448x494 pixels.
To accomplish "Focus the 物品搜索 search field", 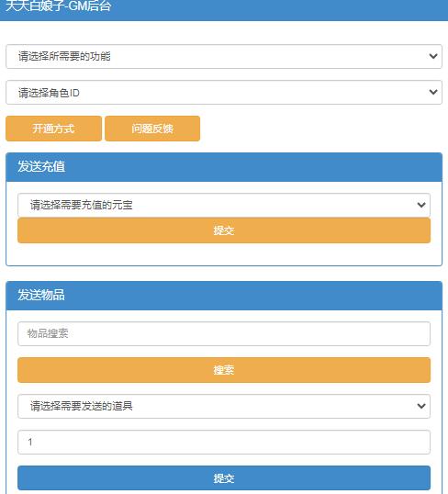I will pyautogui.click(x=224, y=333).
